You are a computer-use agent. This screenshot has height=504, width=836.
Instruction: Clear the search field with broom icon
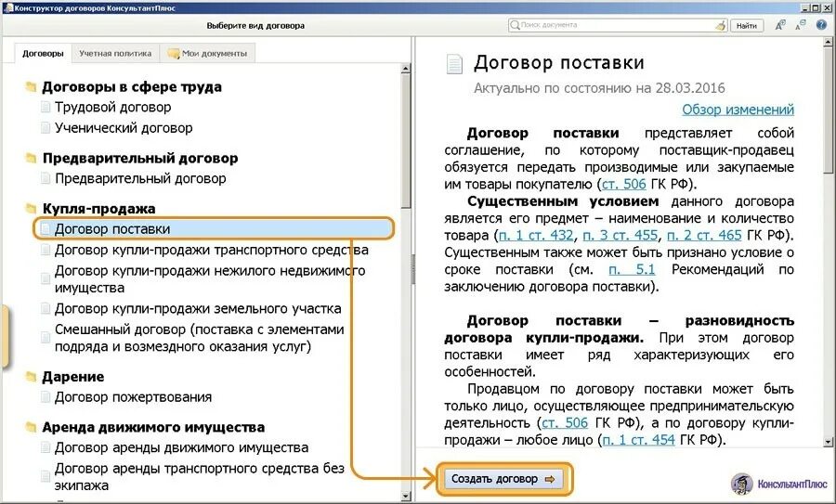coord(720,25)
